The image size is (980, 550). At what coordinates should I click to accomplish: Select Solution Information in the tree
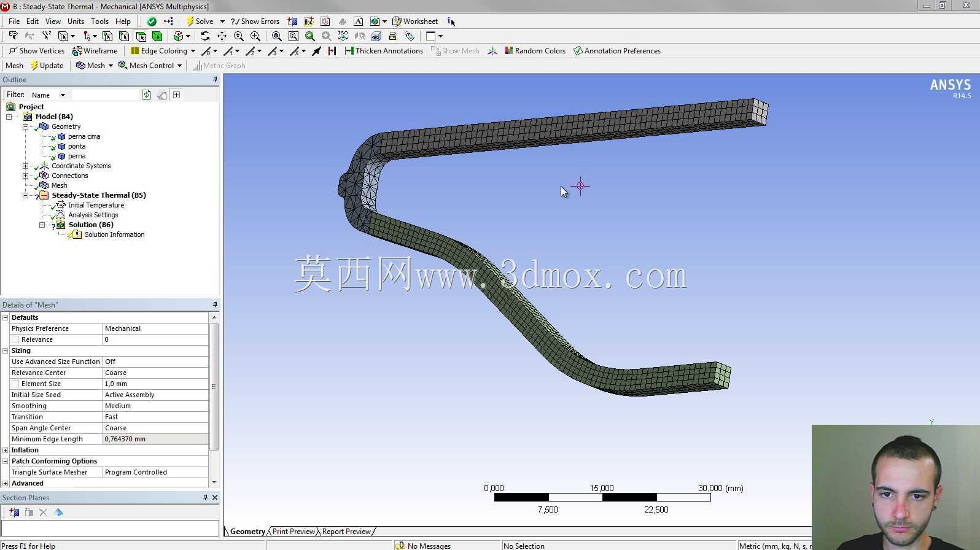click(x=114, y=234)
